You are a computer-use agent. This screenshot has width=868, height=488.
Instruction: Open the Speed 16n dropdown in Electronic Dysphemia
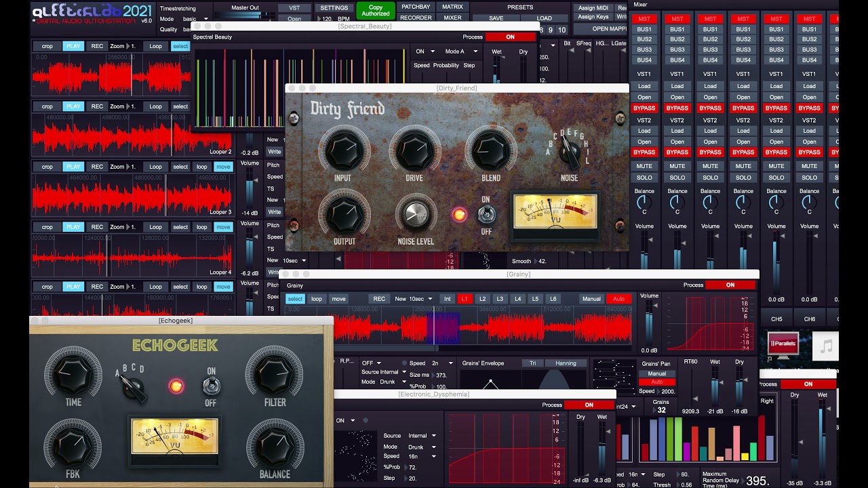tap(422, 457)
